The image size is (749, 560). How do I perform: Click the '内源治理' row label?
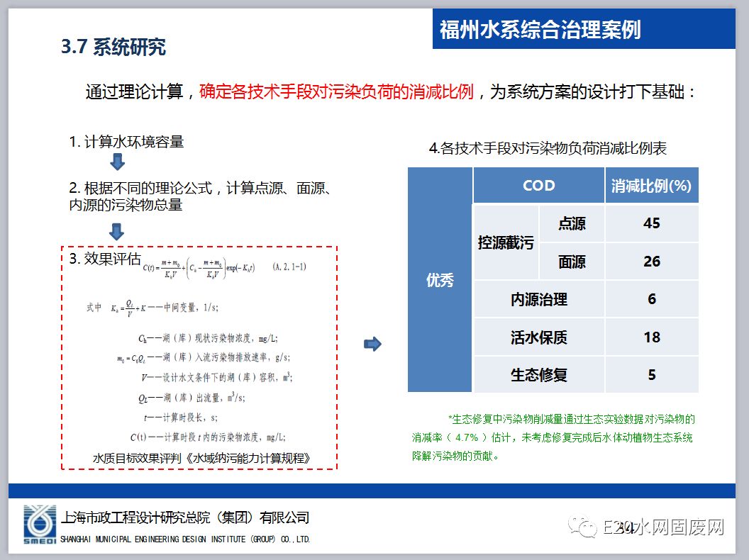click(539, 299)
